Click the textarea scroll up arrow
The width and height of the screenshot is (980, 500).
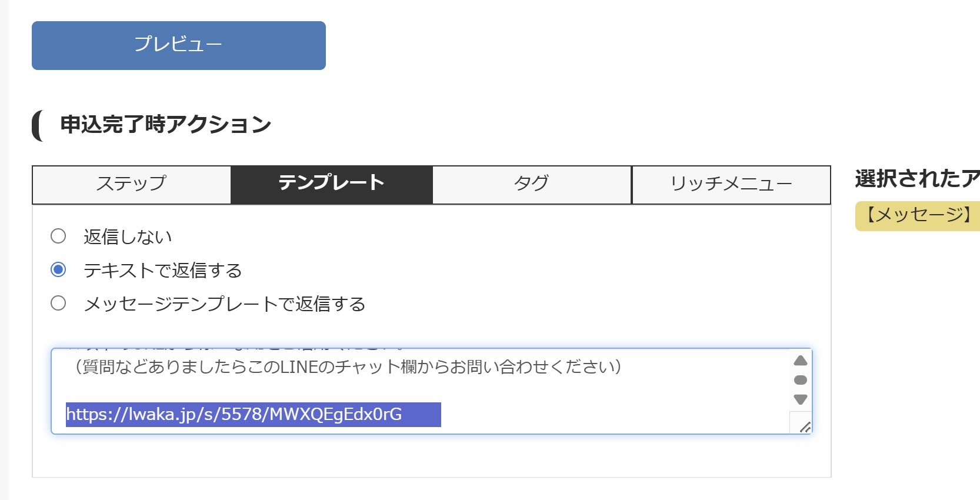coord(800,361)
